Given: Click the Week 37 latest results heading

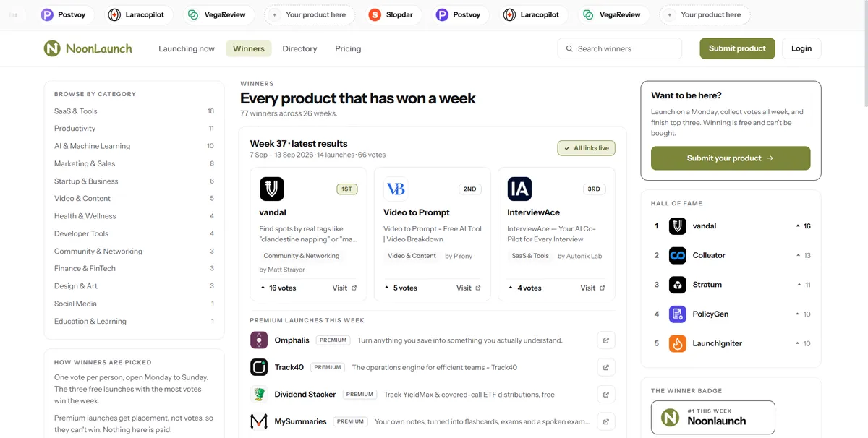Looking at the screenshot, I should coord(299,144).
